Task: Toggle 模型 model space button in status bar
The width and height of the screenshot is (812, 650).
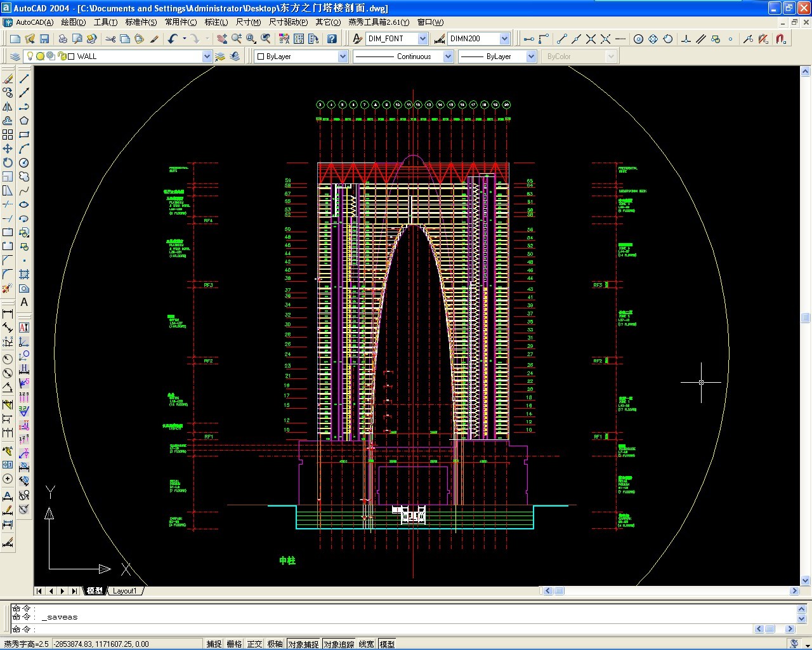Action: tap(387, 644)
